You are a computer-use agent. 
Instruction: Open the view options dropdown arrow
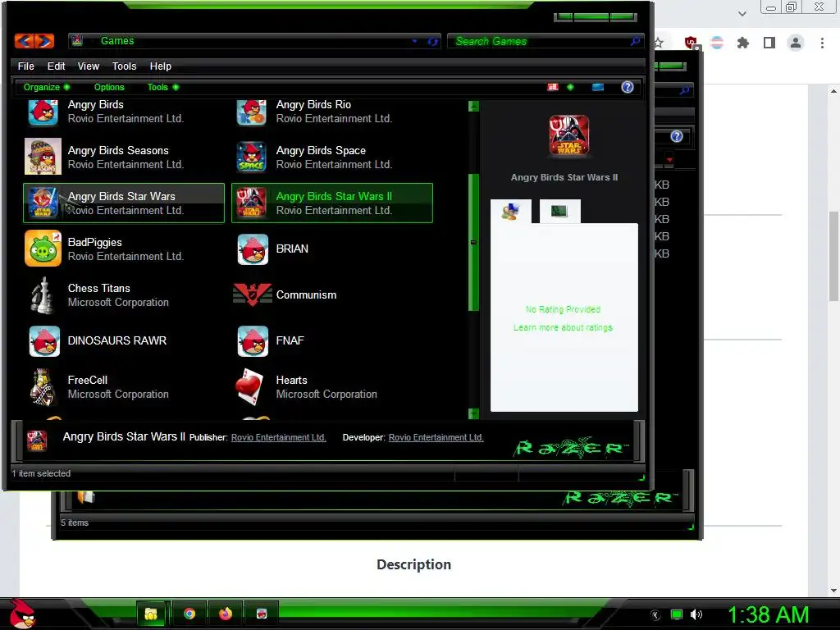pos(570,87)
